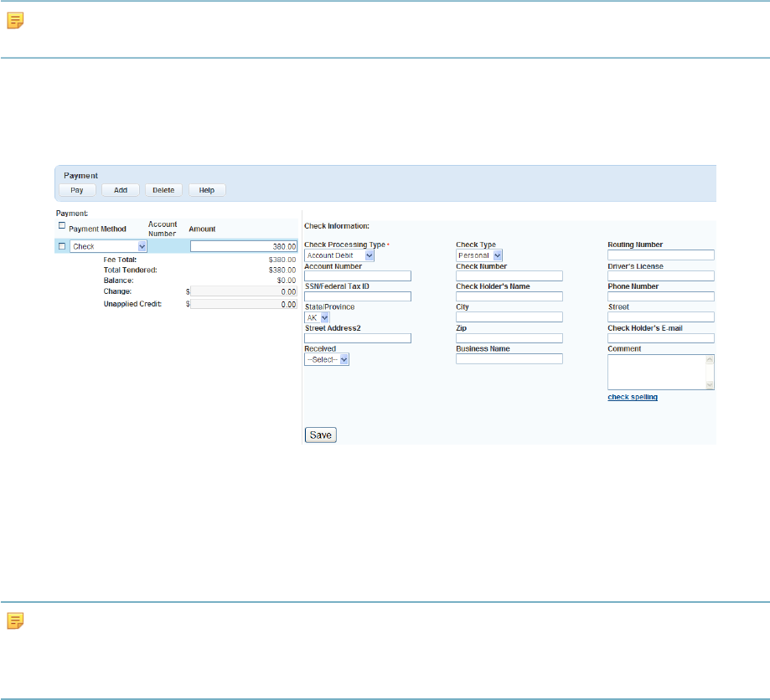Click the Comment box scroll-up arrow
Image resolution: width=770 pixels, height=700 pixels.
(x=710, y=360)
